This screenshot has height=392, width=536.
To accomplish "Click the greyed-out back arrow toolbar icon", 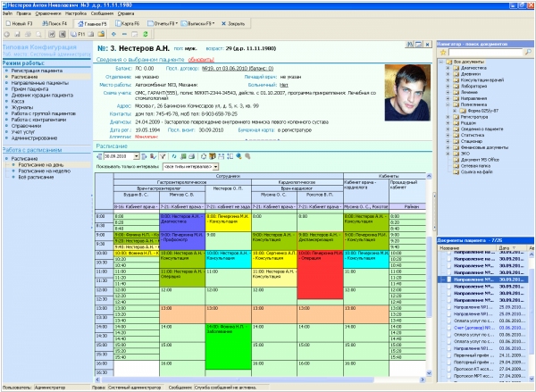I will (6, 34).
